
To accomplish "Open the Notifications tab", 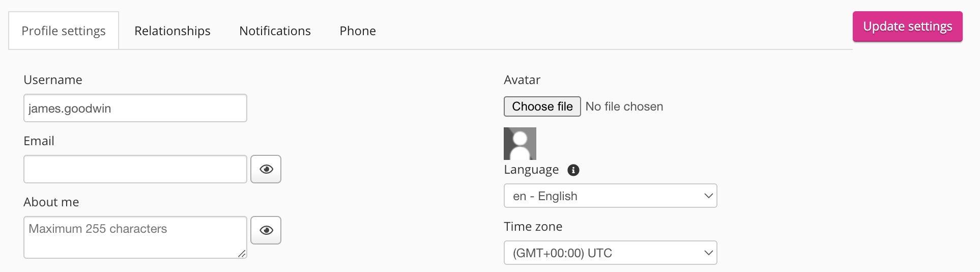I will click(x=275, y=31).
